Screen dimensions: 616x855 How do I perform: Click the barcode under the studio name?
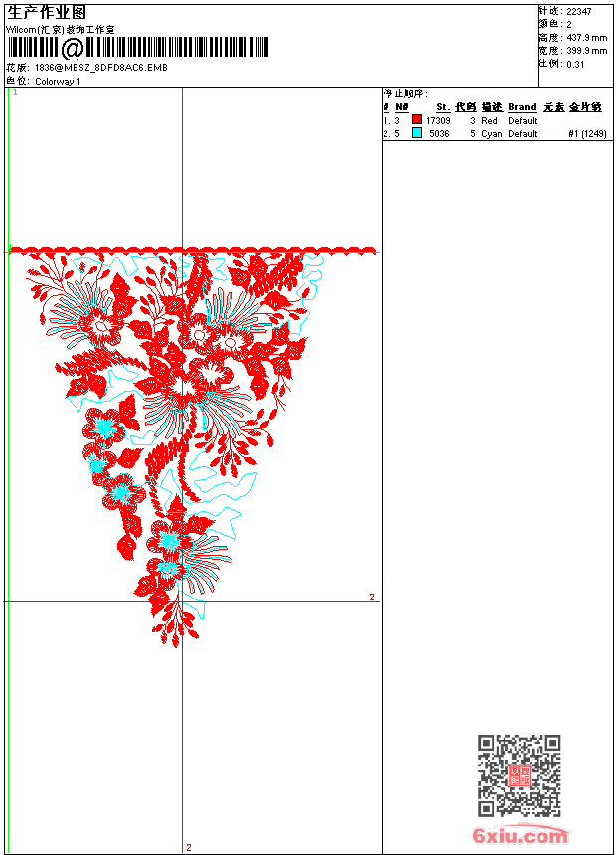pyautogui.click(x=137, y=48)
